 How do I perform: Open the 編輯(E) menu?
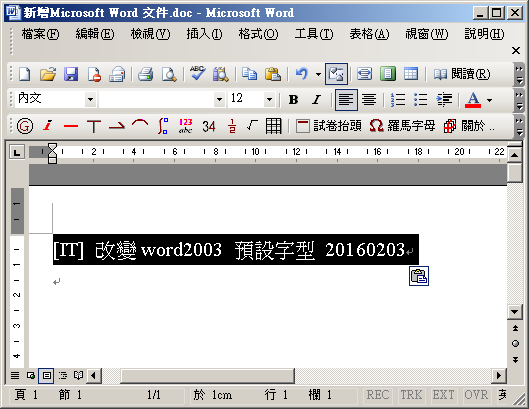(x=95, y=34)
